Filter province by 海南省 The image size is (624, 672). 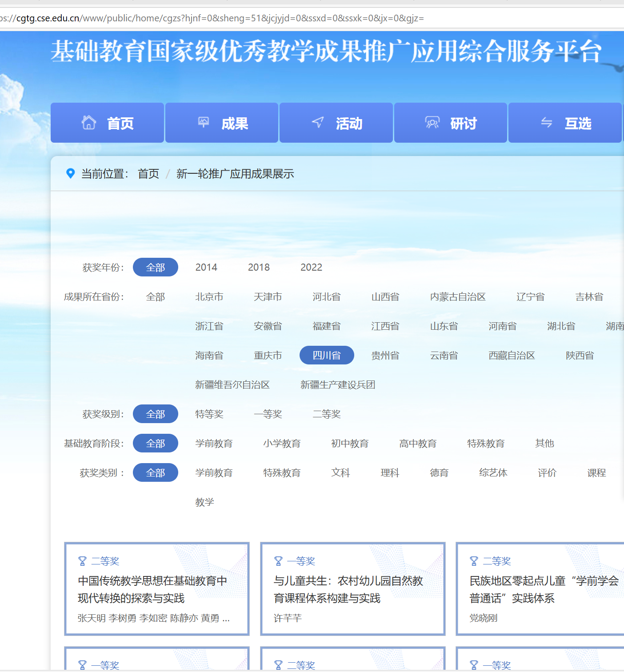(x=209, y=355)
